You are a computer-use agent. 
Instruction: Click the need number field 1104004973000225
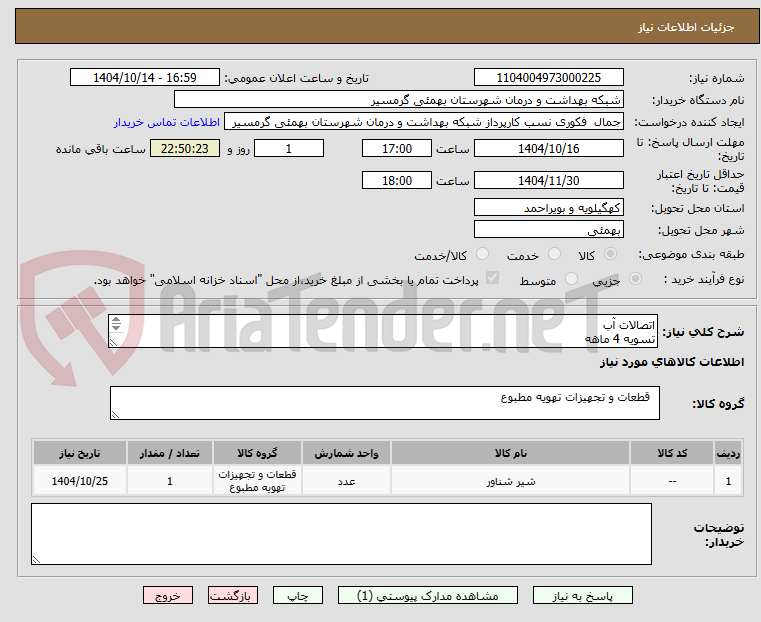tap(548, 78)
